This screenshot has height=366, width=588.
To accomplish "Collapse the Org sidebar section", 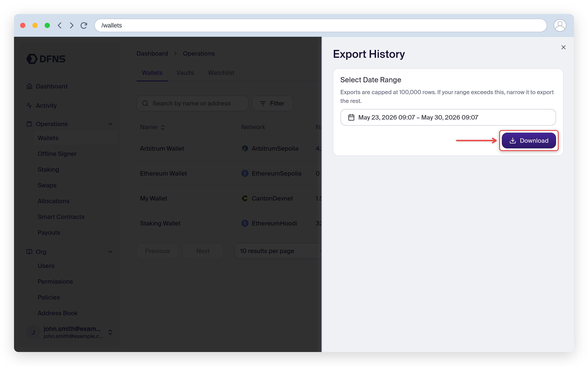I will pyautogui.click(x=110, y=252).
